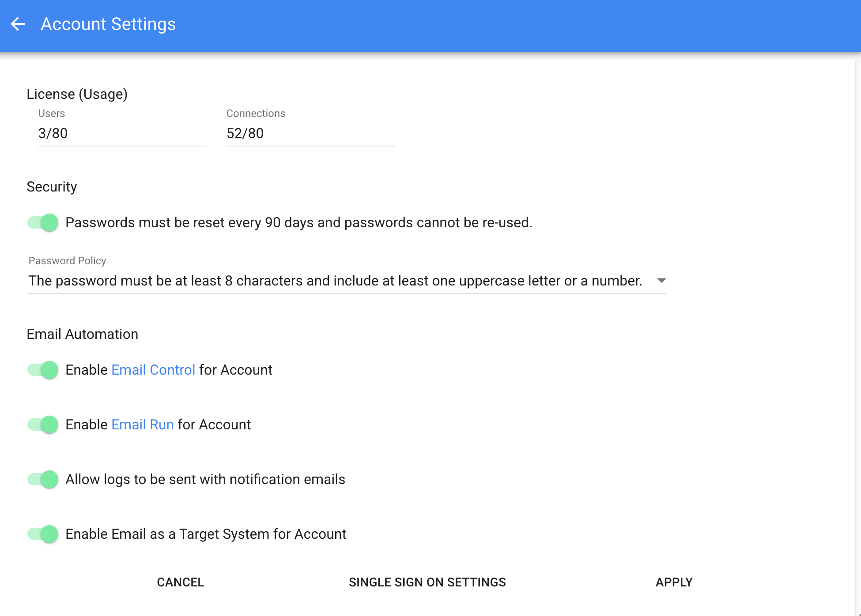Click the CANCEL button
This screenshot has width=861, height=616.
(181, 582)
